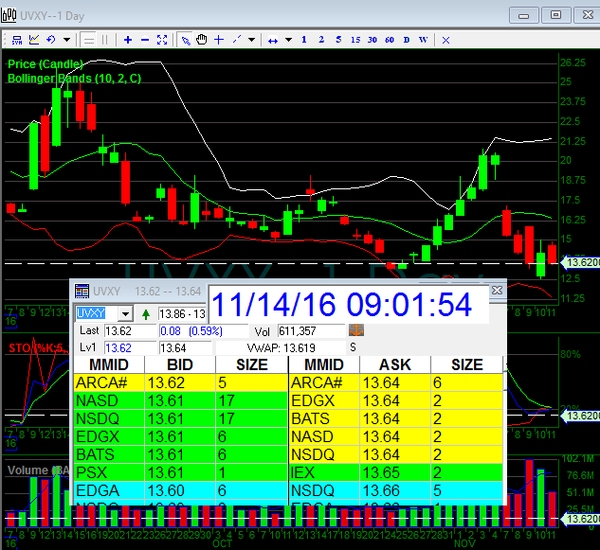
Task: Switch chart to Weekly (W) interval
Action: tap(423, 39)
